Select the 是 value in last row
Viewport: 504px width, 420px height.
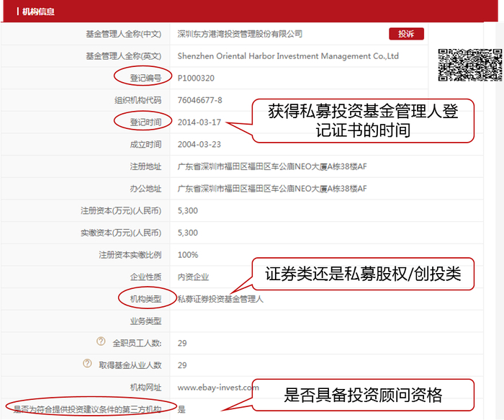coord(181,410)
